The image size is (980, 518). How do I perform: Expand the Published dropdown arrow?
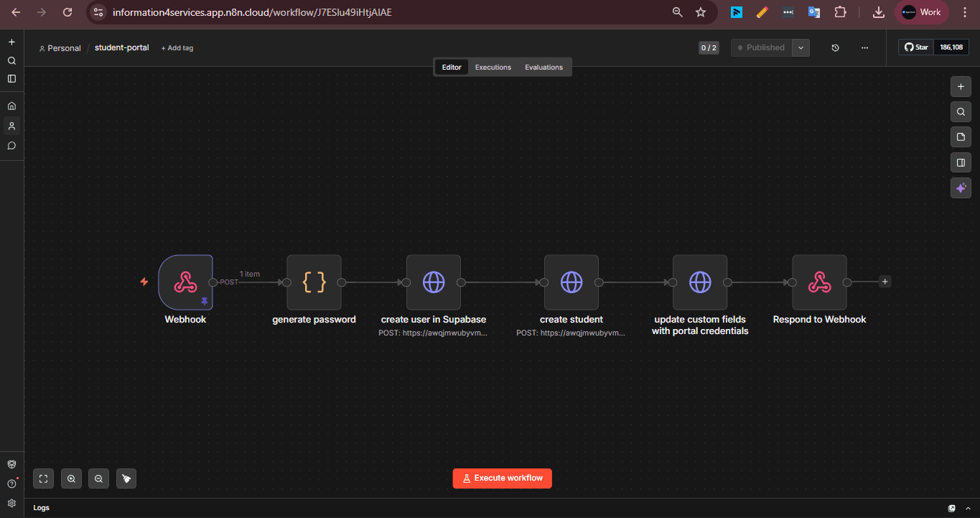point(801,47)
